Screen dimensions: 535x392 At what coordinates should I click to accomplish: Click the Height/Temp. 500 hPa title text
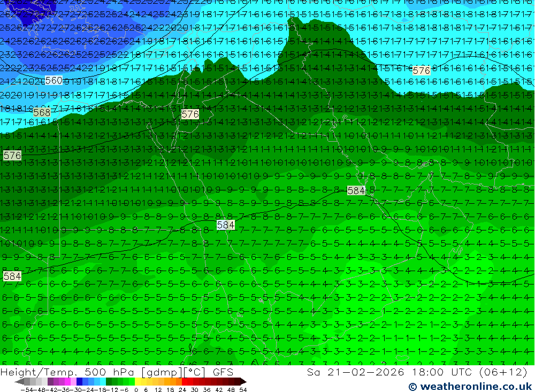[x=68, y=372]
